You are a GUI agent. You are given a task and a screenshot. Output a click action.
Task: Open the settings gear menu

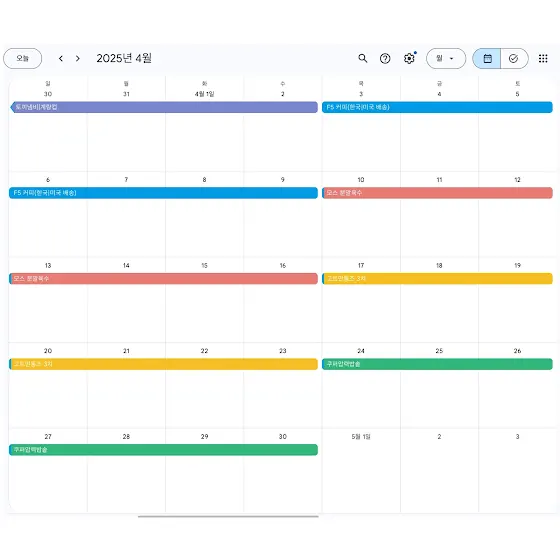point(409,58)
